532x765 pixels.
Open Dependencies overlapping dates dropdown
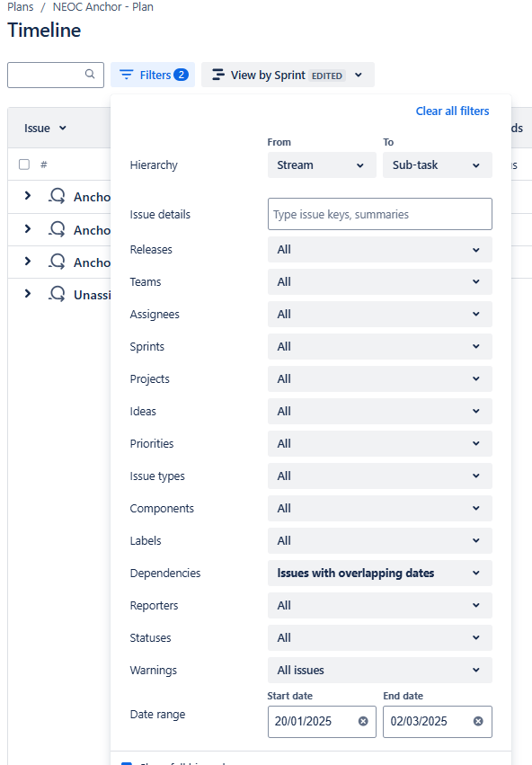[380, 573]
